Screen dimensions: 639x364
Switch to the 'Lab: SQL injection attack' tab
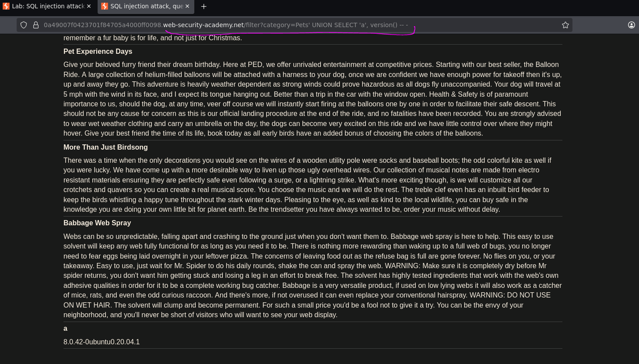click(47, 6)
